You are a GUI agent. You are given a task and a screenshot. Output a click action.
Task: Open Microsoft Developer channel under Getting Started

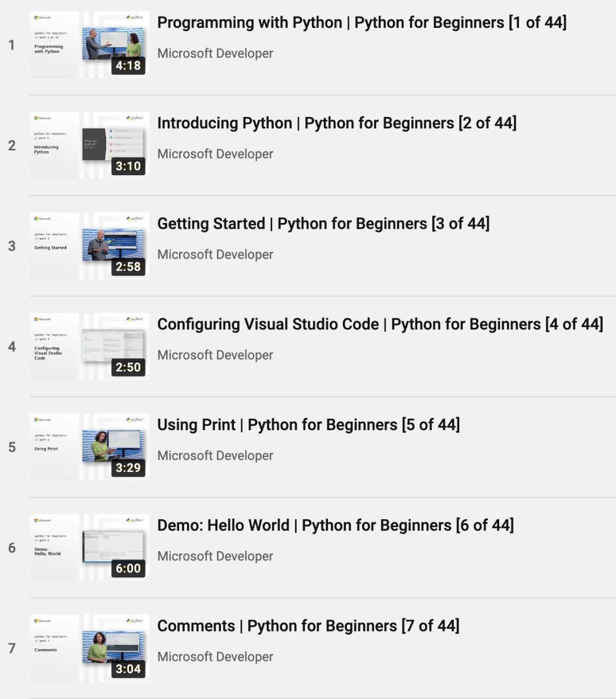(215, 254)
